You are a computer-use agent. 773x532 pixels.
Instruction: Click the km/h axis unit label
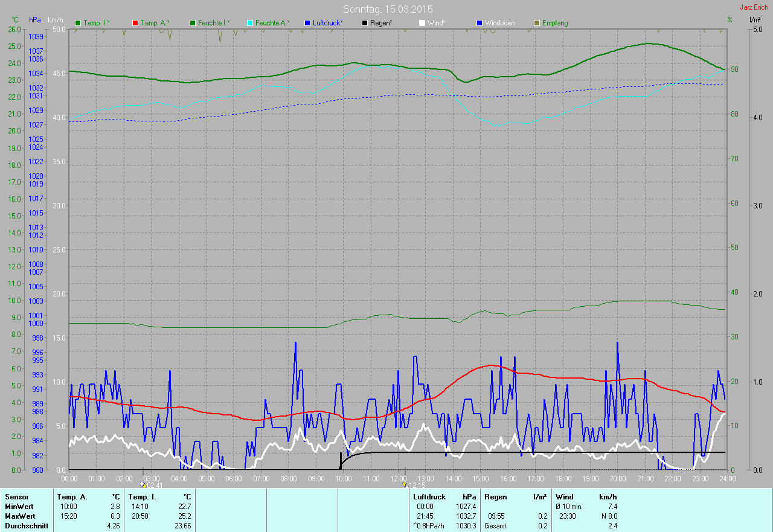coord(56,20)
